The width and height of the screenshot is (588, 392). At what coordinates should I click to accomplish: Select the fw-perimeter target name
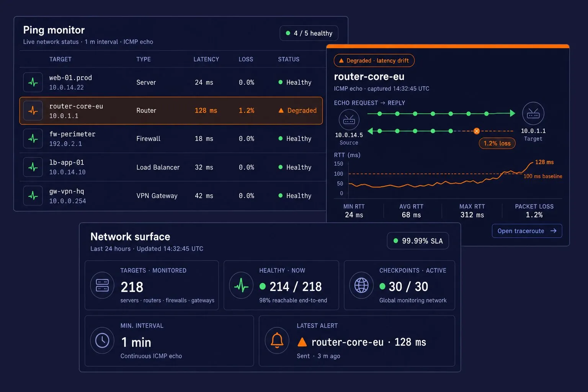[x=72, y=134]
